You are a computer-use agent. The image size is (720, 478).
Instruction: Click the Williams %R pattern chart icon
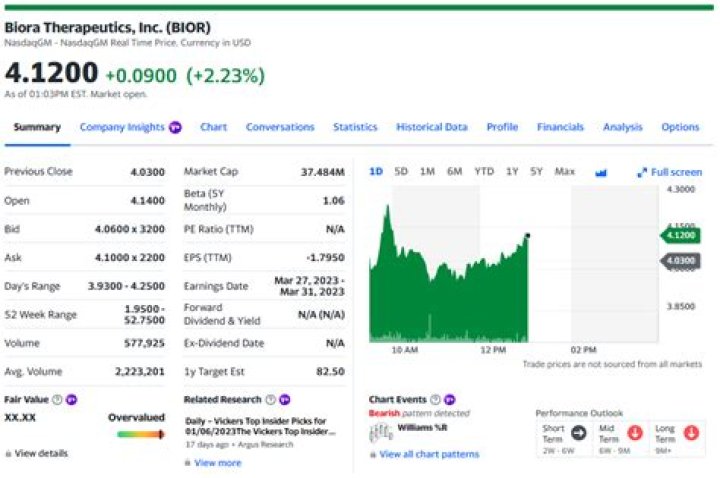pos(381,432)
